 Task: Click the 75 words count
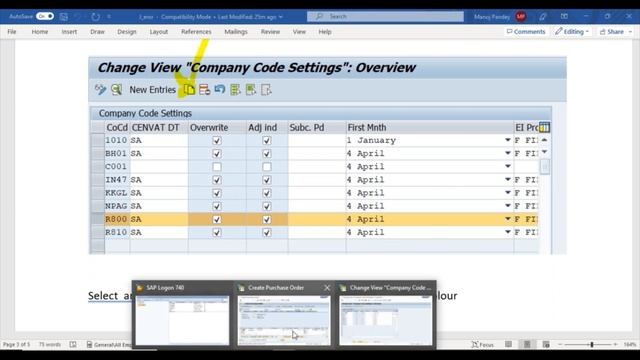49,344
